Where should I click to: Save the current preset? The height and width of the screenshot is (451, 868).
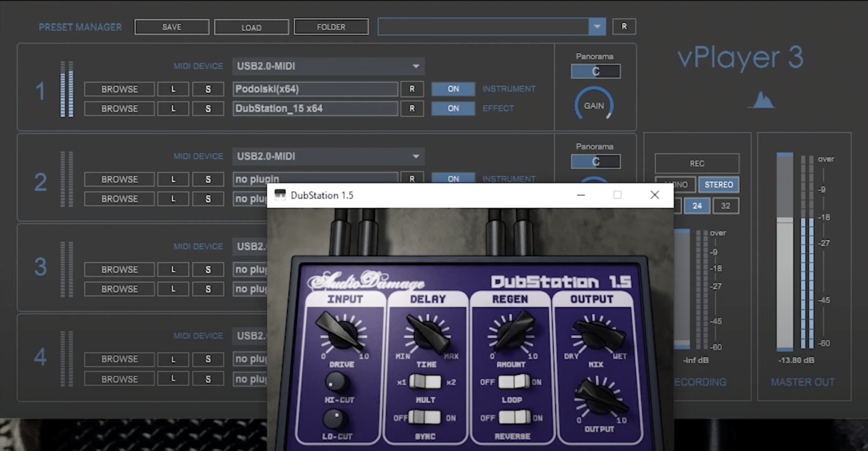click(171, 27)
